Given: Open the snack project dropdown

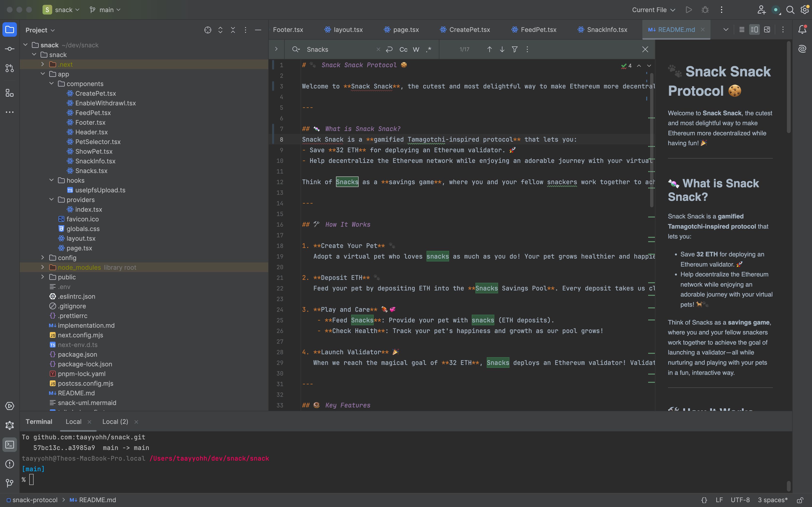Looking at the screenshot, I should 61,10.
